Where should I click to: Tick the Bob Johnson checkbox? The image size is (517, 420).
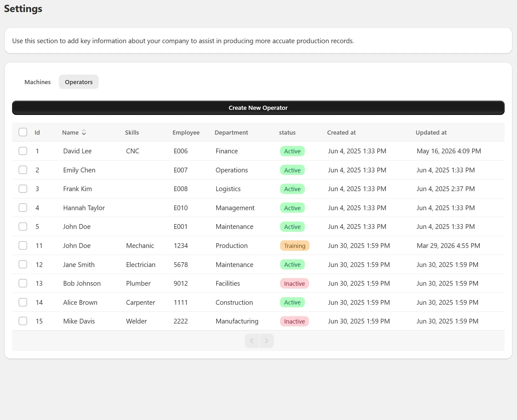pyautogui.click(x=23, y=283)
